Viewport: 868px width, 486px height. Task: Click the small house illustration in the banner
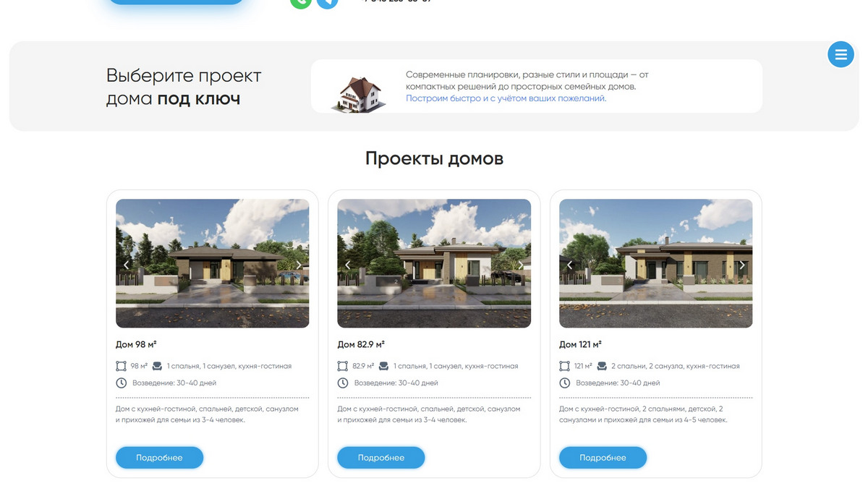point(358,93)
